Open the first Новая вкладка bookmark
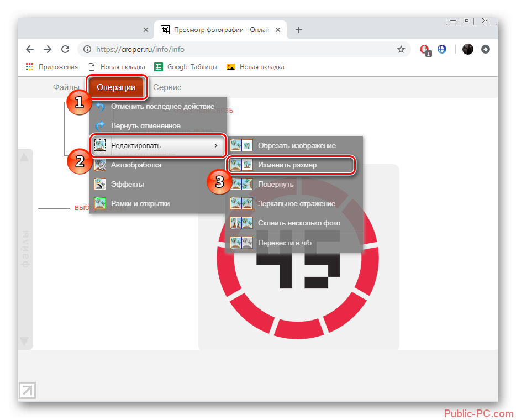 pyautogui.click(x=117, y=67)
